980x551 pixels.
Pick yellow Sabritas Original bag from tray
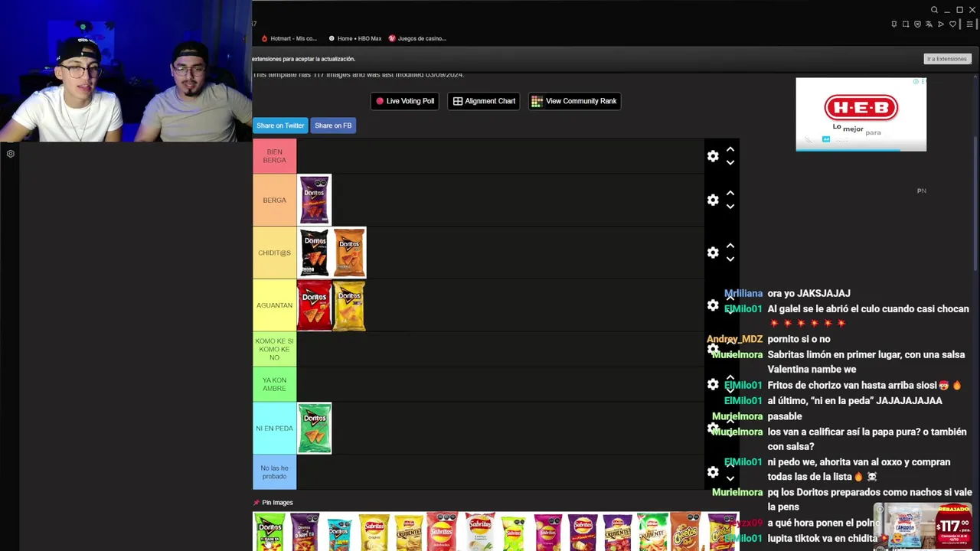[374, 532]
